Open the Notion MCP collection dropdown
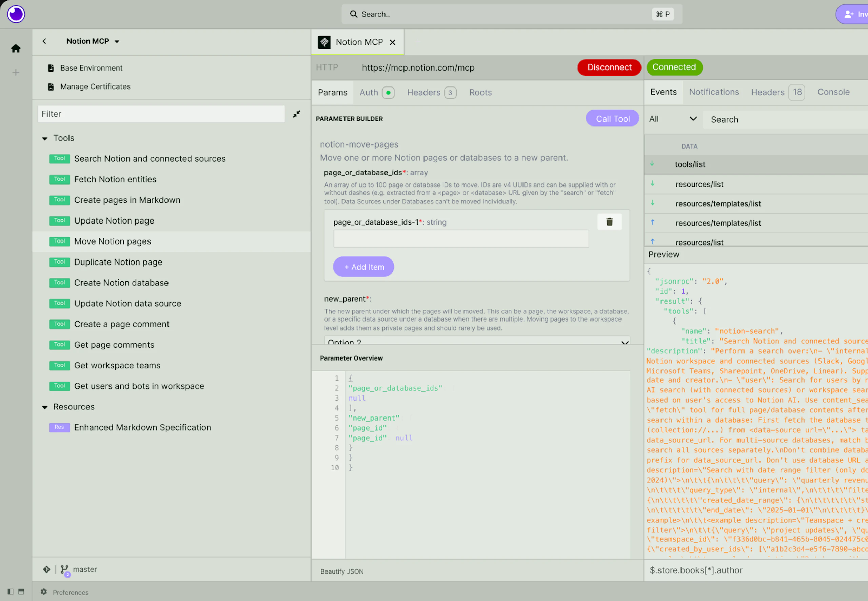 (x=117, y=41)
